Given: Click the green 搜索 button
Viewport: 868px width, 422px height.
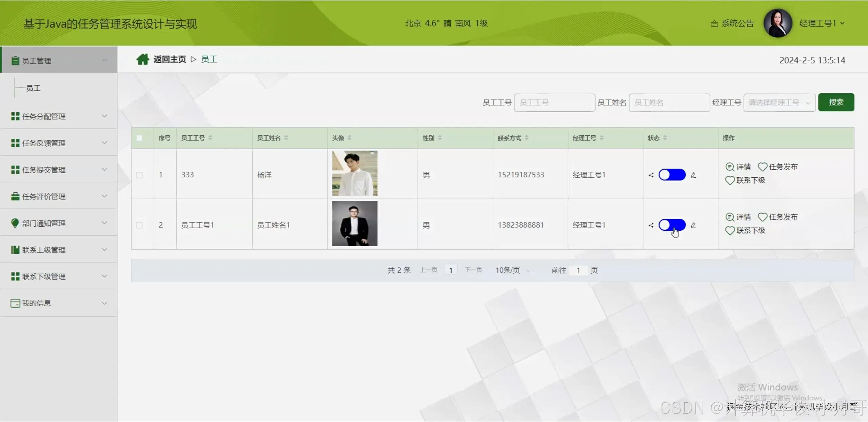Looking at the screenshot, I should coord(836,102).
